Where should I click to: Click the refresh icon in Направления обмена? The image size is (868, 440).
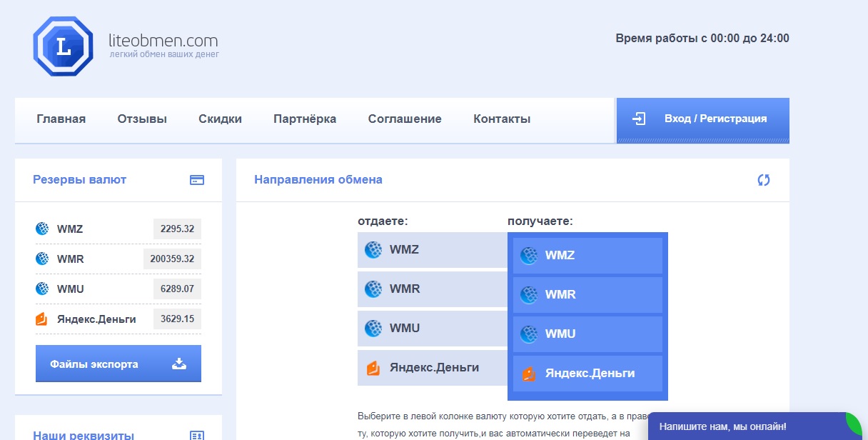click(764, 180)
